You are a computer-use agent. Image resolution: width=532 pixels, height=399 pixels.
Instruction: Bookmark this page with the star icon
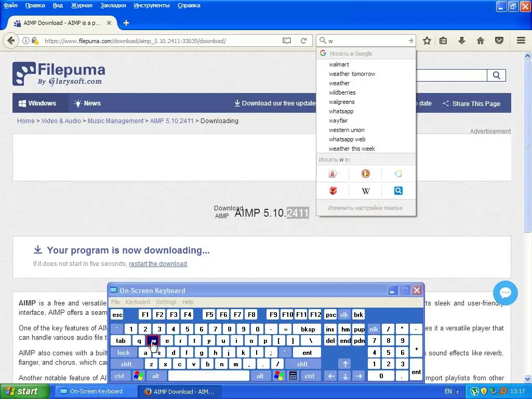[x=427, y=41]
